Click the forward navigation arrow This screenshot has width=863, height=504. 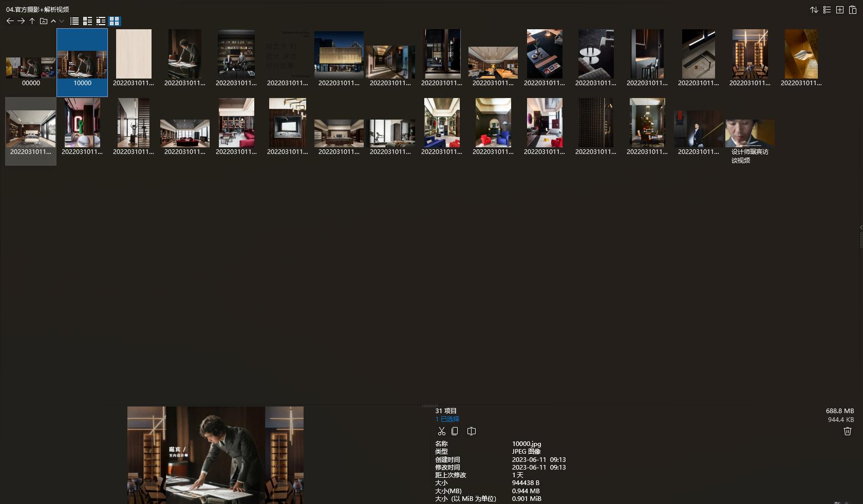[21, 21]
